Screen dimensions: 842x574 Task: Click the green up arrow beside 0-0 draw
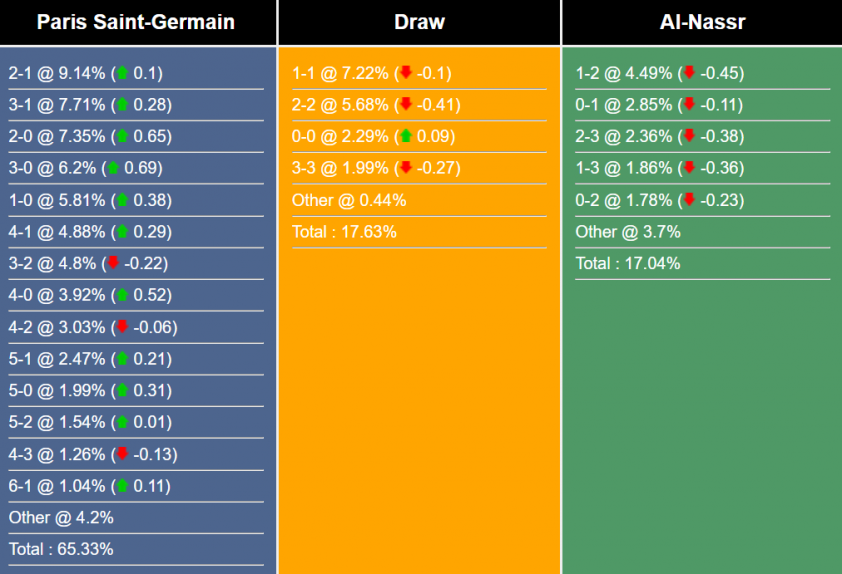[x=405, y=137]
